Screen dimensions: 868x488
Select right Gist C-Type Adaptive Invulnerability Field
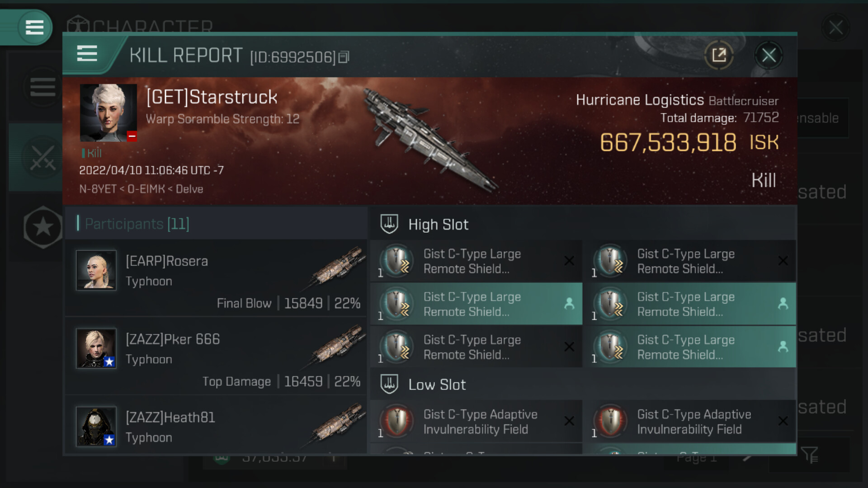coord(690,422)
